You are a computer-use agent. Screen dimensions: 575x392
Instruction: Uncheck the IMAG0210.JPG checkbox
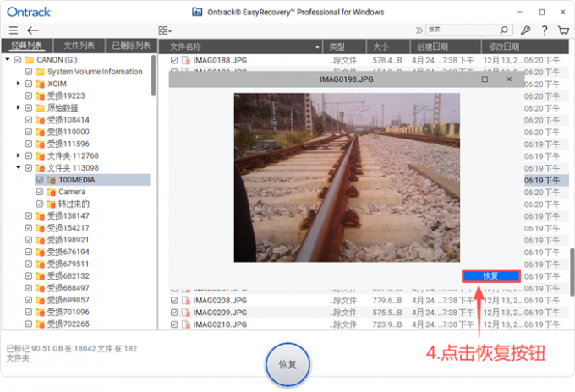(174, 324)
